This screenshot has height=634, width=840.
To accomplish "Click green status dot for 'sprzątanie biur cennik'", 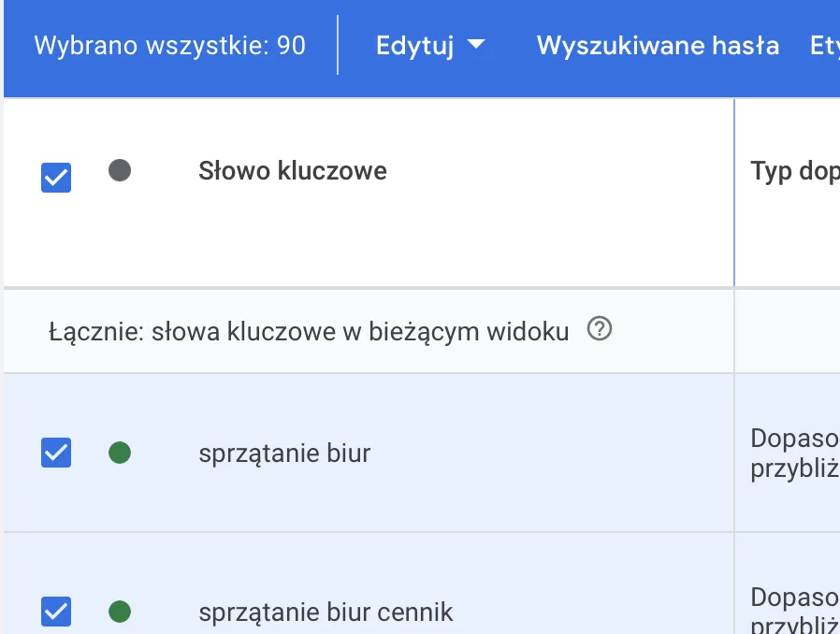I will tap(120, 612).
